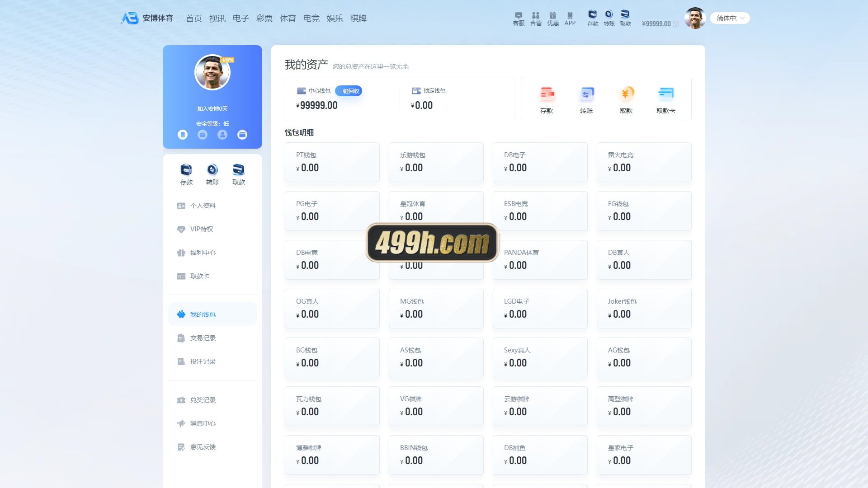The image size is (868, 488).
Task: Open 棋牌 in top navigation
Action: click(359, 19)
